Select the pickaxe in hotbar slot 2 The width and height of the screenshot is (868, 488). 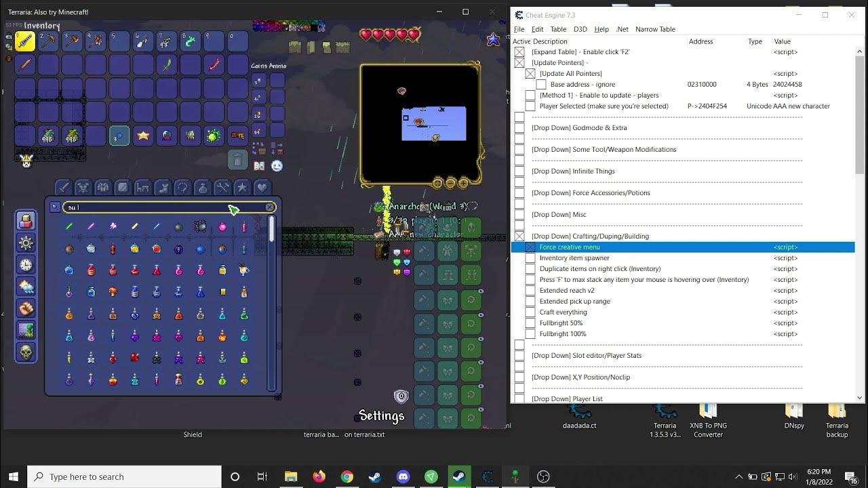coord(49,41)
